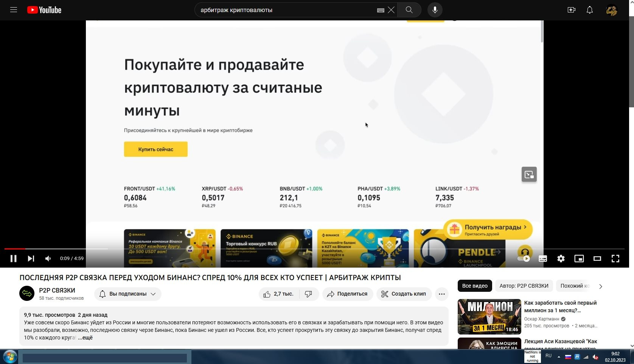Start voice search with the microphone
This screenshot has width=634, height=364.
pyautogui.click(x=435, y=10)
